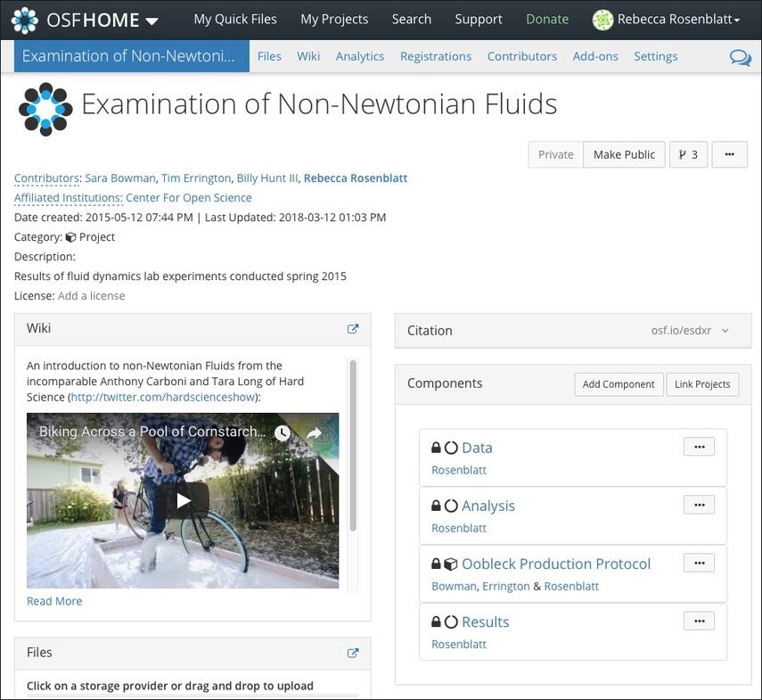The height and width of the screenshot is (700, 762).
Task: Click the Wiki panel scrollbar
Action: (x=353, y=445)
